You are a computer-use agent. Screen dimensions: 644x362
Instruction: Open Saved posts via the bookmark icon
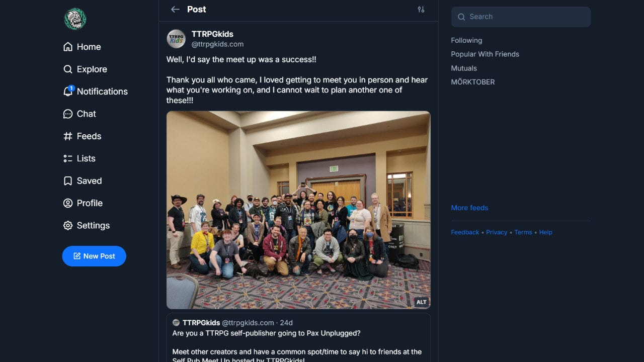pyautogui.click(x=68, y=180)
